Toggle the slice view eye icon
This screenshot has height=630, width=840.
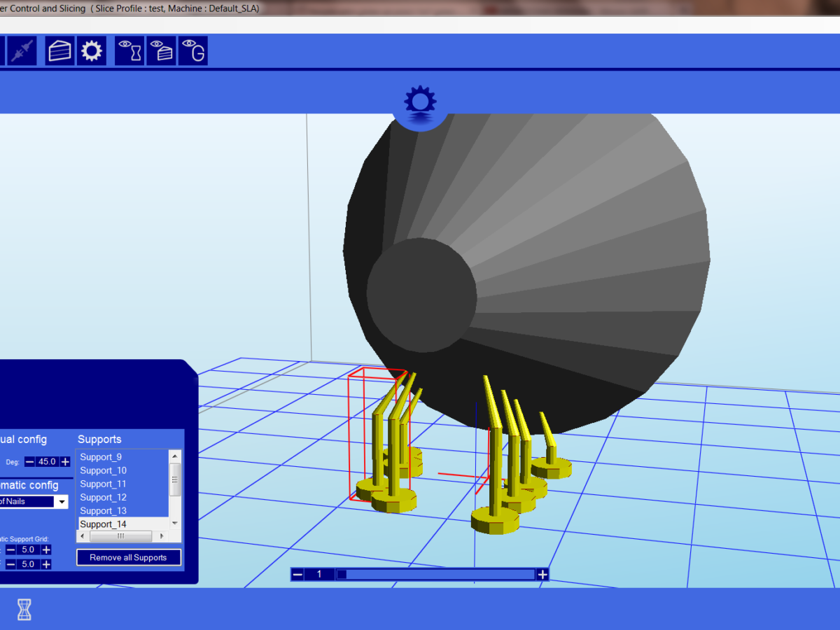click(161, 52)
